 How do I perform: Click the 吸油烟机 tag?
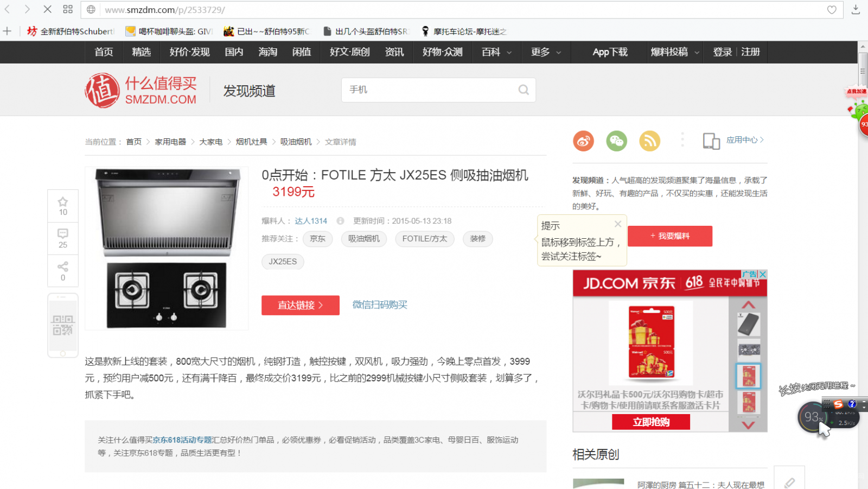[364, 239]
